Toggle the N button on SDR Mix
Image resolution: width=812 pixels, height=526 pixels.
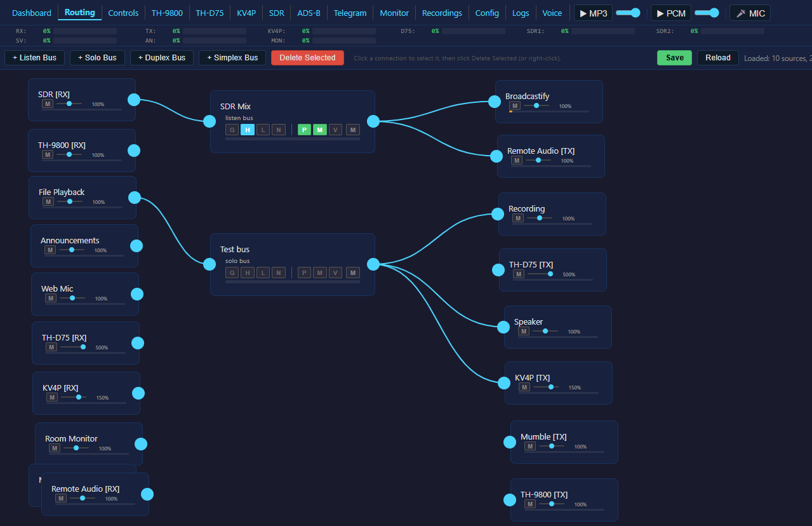pyautogui.click(x=278, y=130)
